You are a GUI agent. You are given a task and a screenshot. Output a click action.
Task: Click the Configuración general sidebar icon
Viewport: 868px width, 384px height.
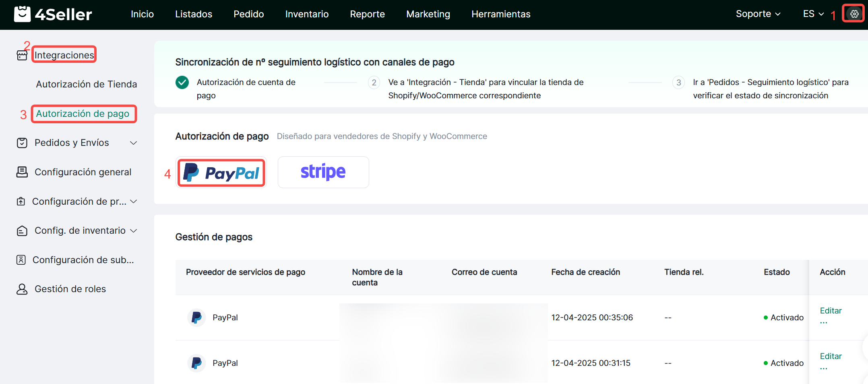[x=22, y=172]
